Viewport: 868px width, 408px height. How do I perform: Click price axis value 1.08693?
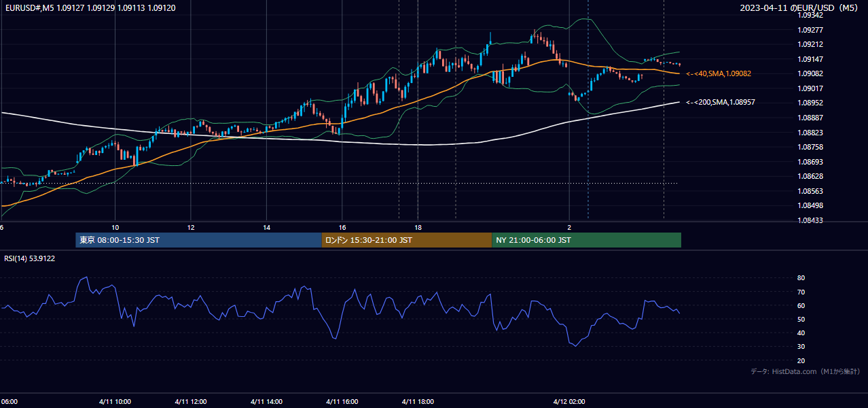(x=810, y=162)
